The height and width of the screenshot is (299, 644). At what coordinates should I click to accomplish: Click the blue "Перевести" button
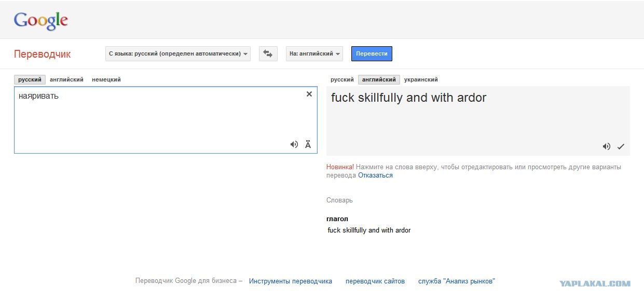pos(372,53)
